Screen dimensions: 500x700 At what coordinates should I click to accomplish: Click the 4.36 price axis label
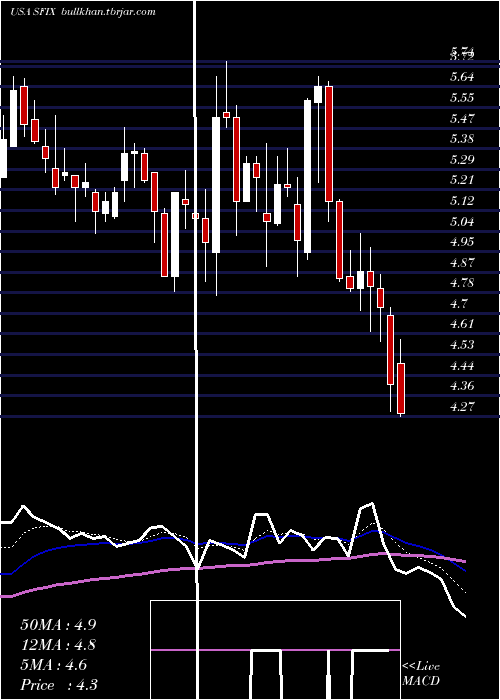coord(462,386)
